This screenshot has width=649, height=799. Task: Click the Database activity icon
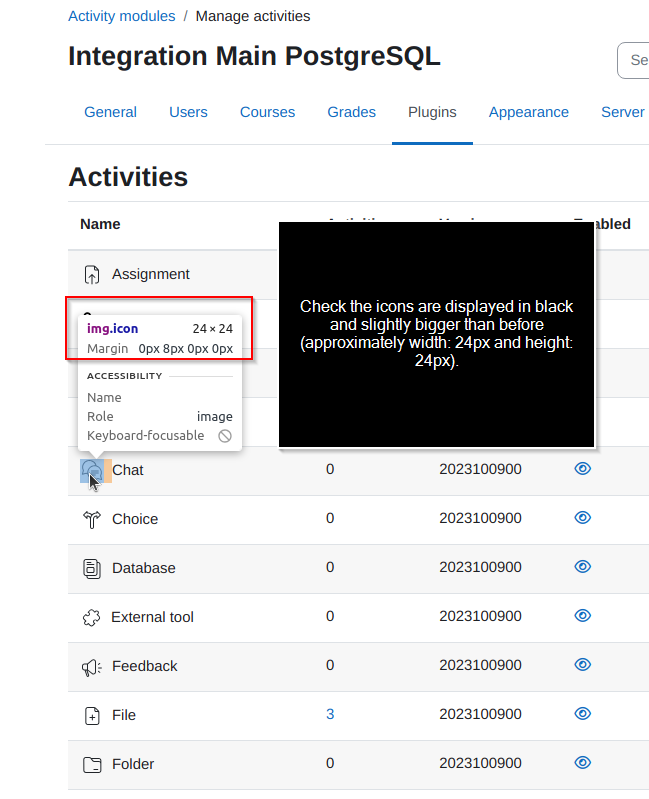coord(92,568)
